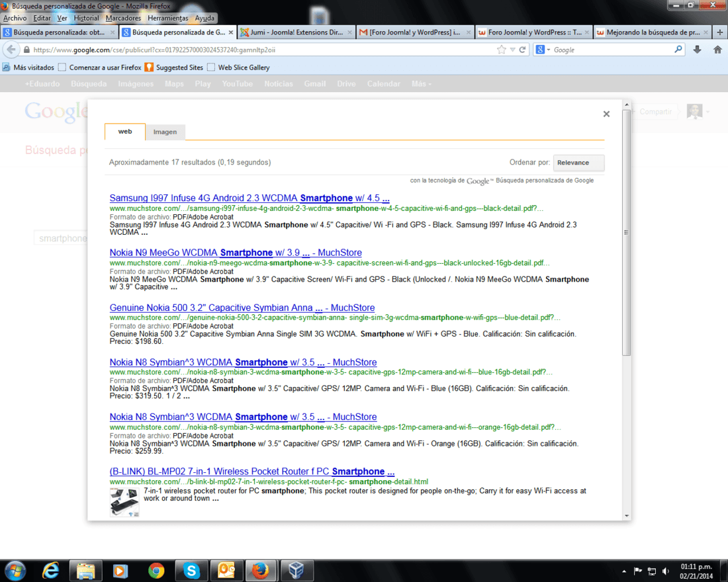The height and width of the screenshot is (582, 728).
Task: Go to the Firefox home page icon
Action: [x=717, y=50]
